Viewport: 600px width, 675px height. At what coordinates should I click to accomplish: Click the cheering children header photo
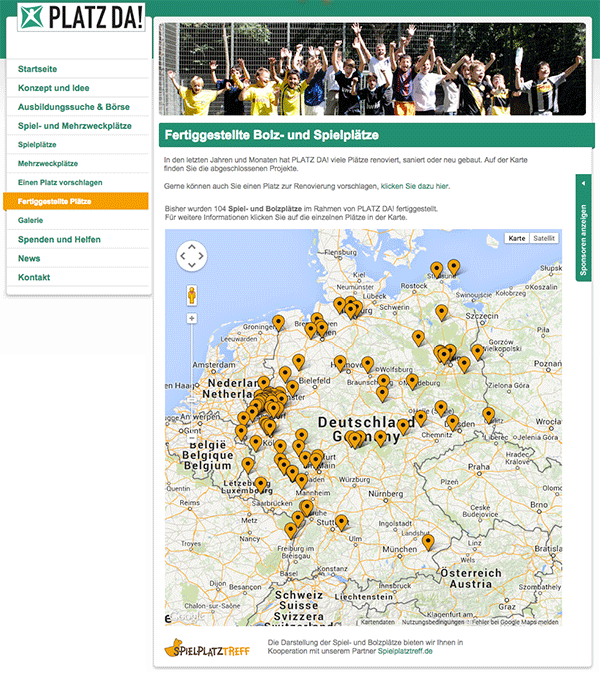pos(372,69)
